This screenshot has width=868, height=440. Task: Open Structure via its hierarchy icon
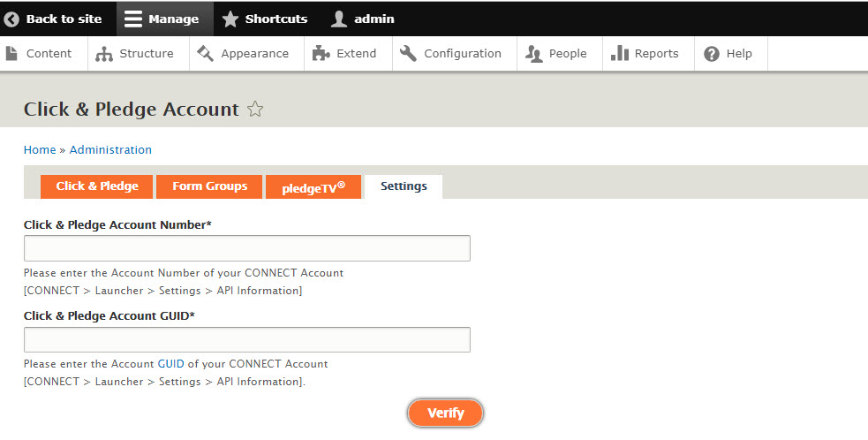[x=104, y=54]
